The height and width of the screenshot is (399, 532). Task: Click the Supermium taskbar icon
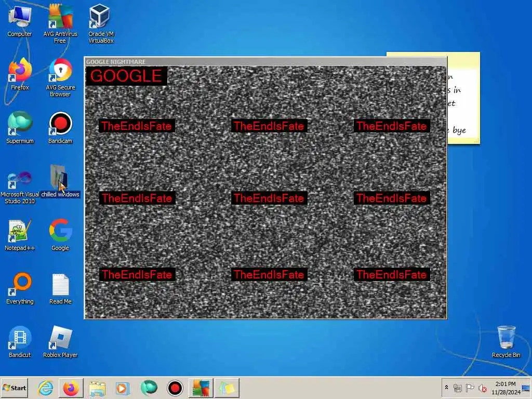click(x=149, y=388)
